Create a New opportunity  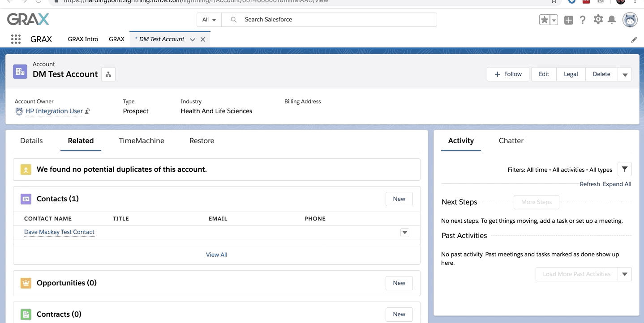coord(399,283)
